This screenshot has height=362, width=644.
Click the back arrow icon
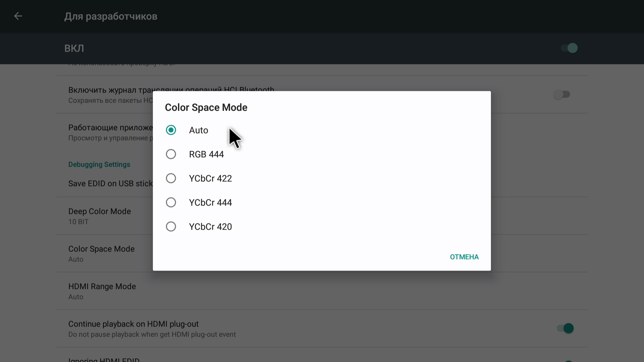(x=18, y=16)
